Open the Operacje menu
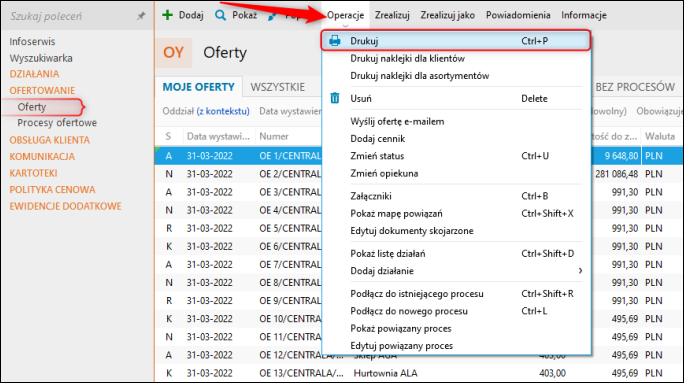The width and height of the screenshot is (684, 383). [x=345, y=15]
